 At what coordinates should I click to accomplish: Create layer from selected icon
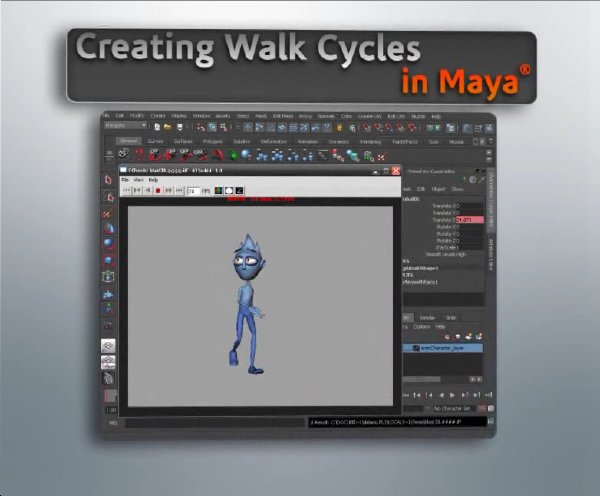coord(479,336)
